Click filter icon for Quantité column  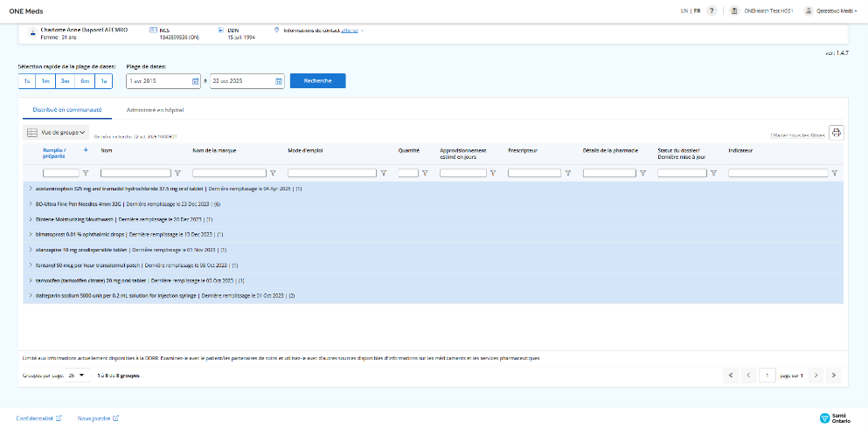coord(425,173)
